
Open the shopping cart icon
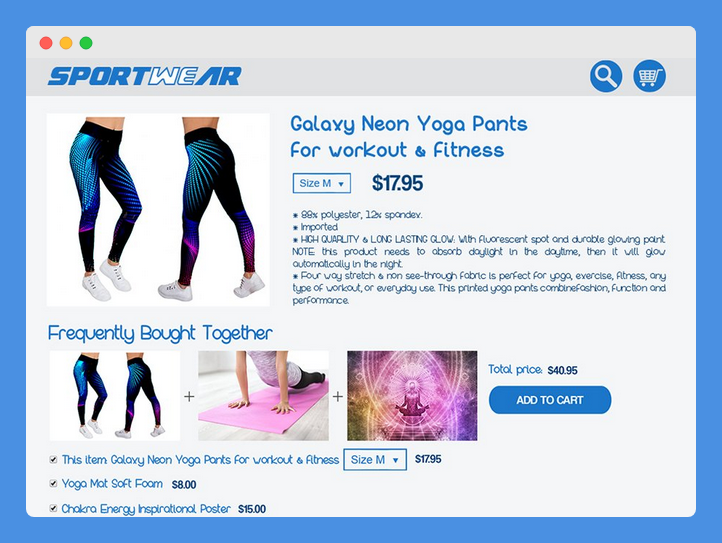click(649, 76)
